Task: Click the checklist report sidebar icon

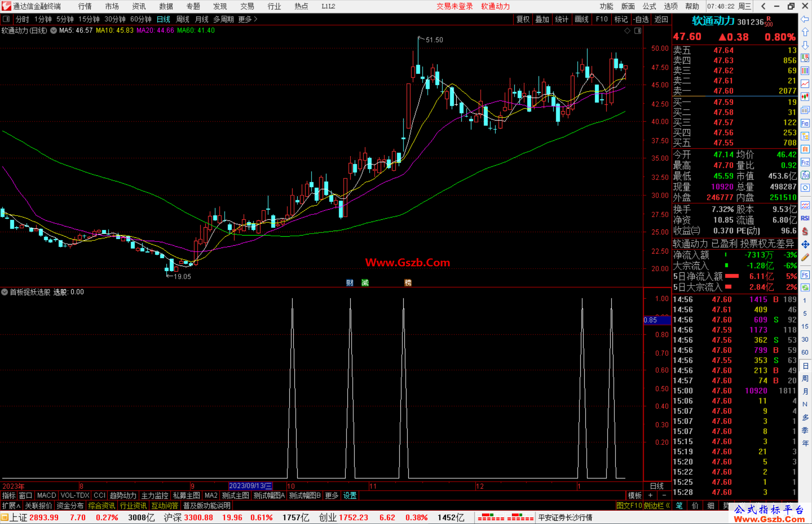Action: [805, 58]
